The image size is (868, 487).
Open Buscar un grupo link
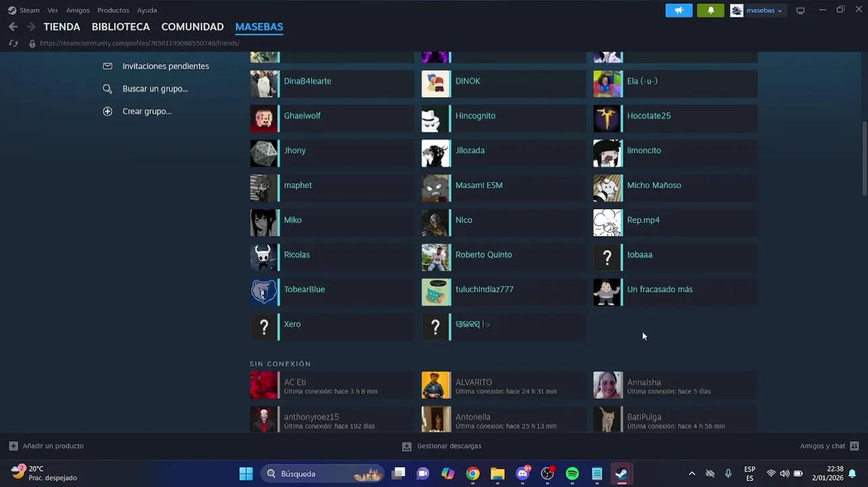(155, 89)
